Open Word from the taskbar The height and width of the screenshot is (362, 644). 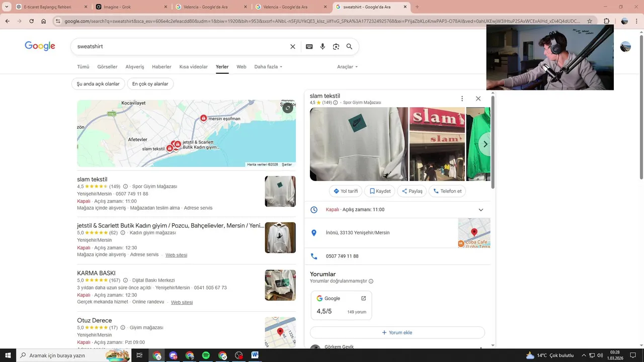pos(255,355)
